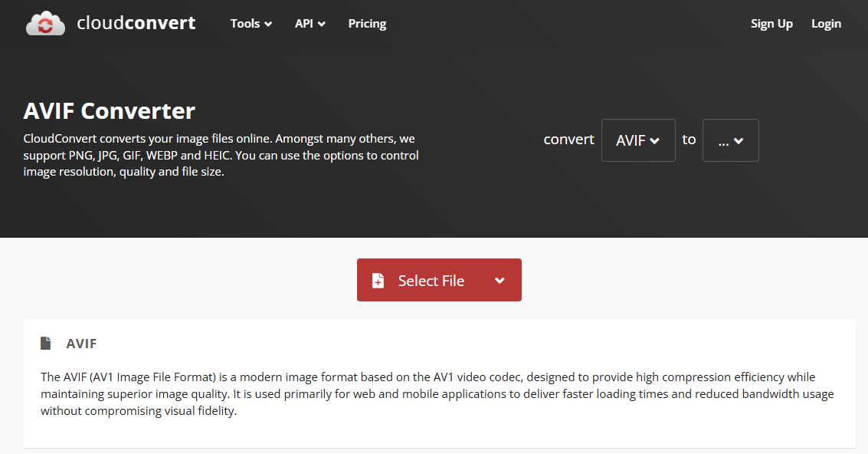
Task: Click the Login link
Action: (826, 24)
